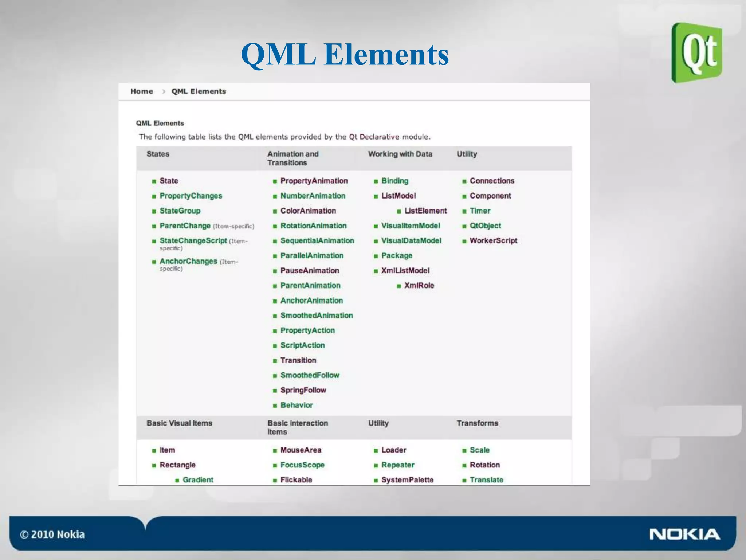Select the ScriptAction link
This screenshot has height=560, width=746.
pyautogui.click(x=303, y=345)
